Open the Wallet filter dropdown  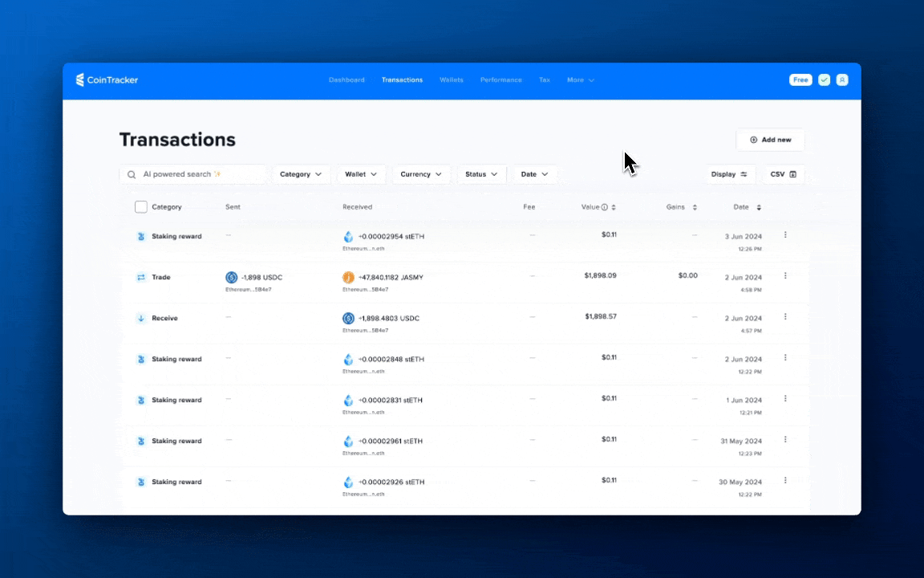361,174
